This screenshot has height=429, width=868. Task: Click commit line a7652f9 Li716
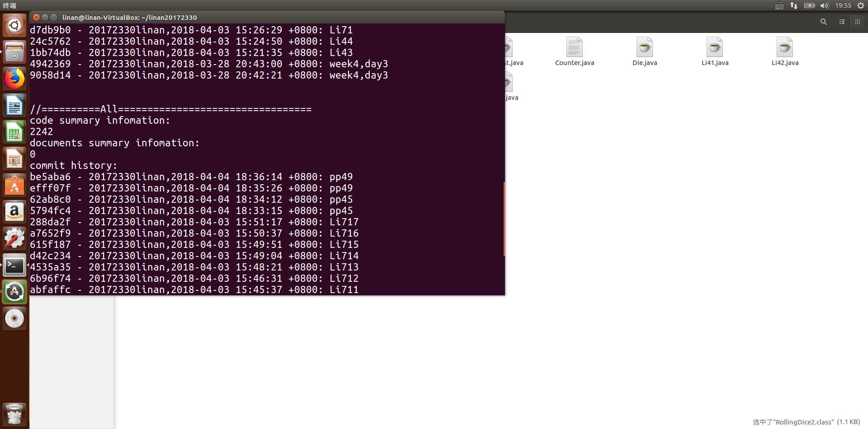[194, 233]
